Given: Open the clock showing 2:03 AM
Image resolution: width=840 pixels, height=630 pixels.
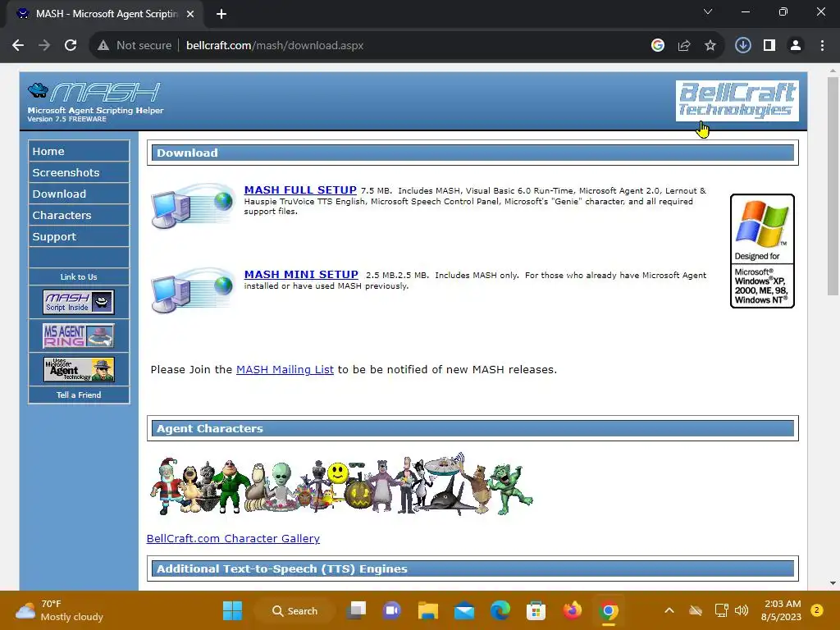Looking at the screenshot, I should (x=782, y=610).
